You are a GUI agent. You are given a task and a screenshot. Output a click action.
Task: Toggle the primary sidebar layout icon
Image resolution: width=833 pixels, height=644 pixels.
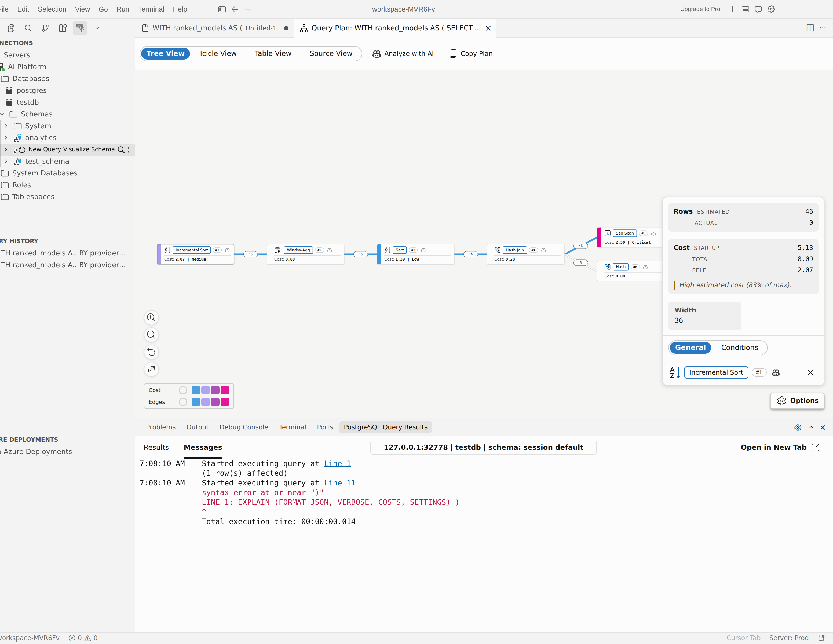(x=222, y=9)
